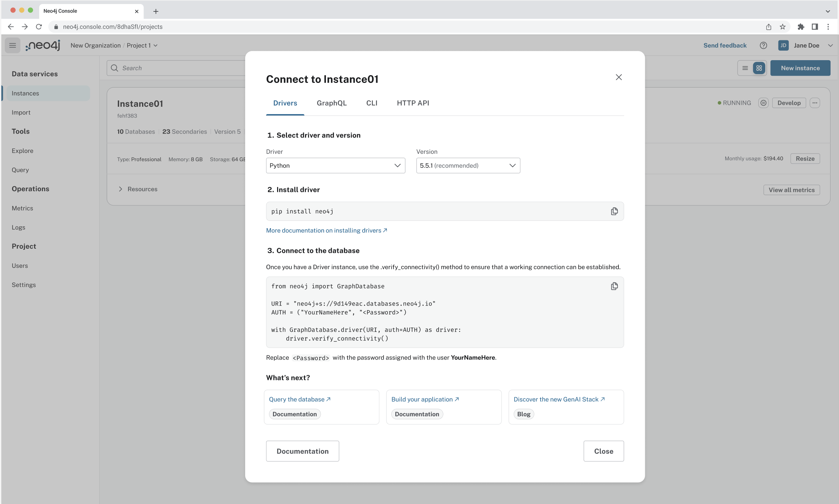
Task: Expand the browser tab search chevron
Action: pos(828,11)
